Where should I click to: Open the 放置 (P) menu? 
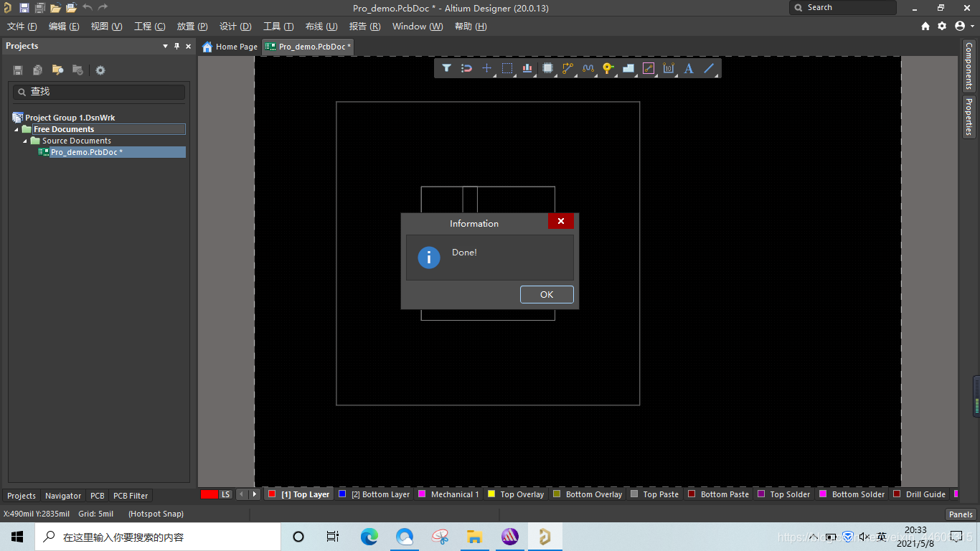[x=192, y=26]
